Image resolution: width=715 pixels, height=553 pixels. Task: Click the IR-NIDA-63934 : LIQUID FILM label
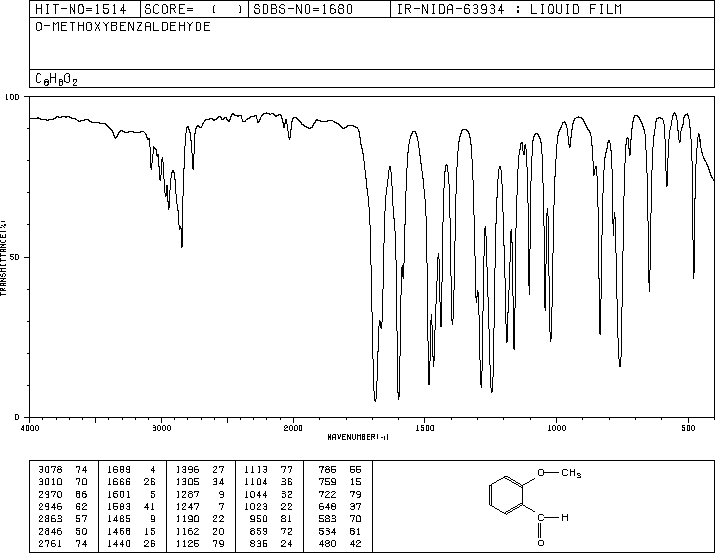tap(508, 9)
